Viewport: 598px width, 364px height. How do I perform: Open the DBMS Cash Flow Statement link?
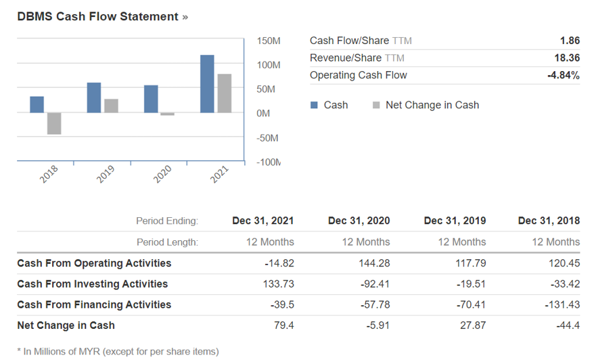point(103,17)
